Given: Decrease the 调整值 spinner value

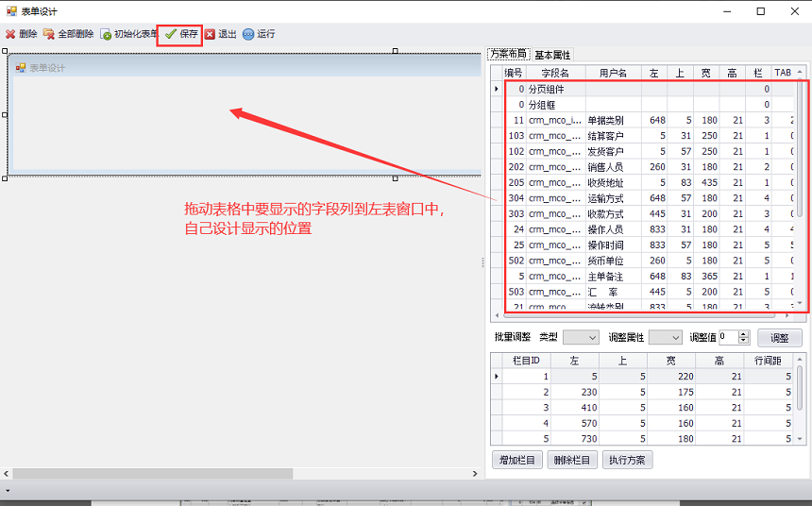Looking at the screenshot, I should click(x=744, y=341).
